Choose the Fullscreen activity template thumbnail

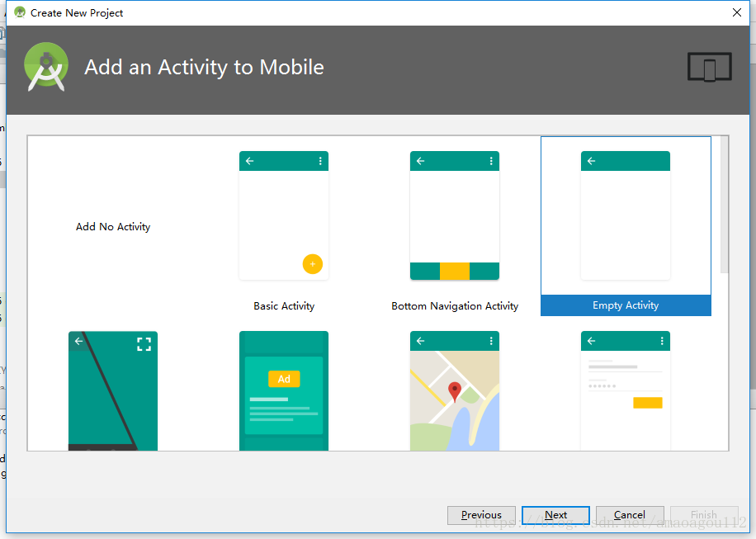pyautogui.click(x=113, y=390)
